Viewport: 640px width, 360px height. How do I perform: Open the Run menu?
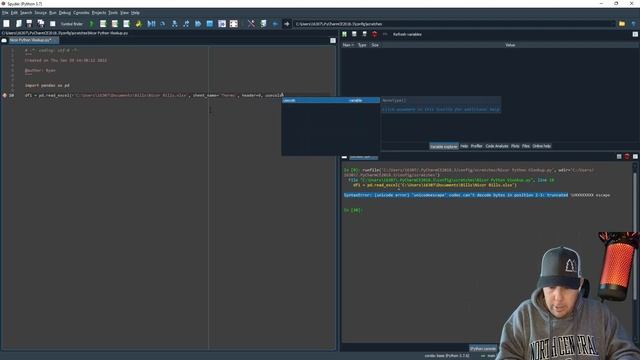pyautogui.click(x=53, y=13)
